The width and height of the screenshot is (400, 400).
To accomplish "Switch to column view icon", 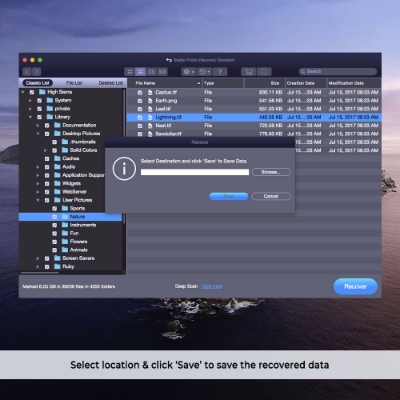I will tap(151, 72).
